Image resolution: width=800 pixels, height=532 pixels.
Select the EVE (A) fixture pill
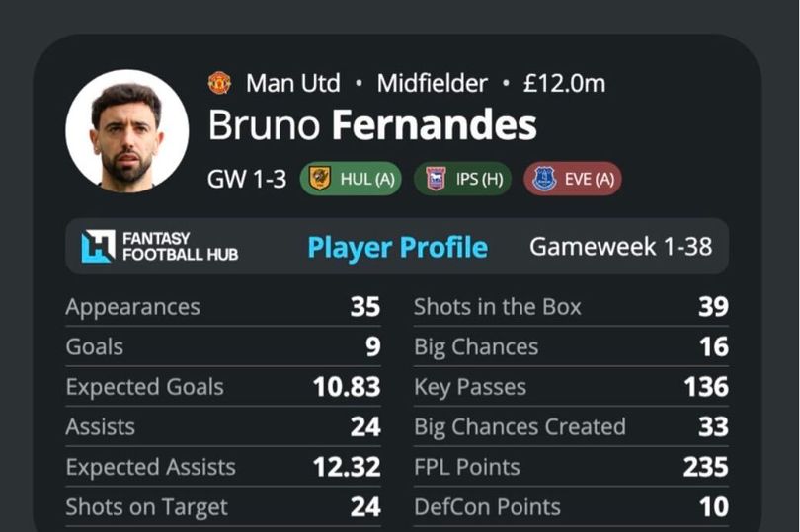[x=573, y=179]
